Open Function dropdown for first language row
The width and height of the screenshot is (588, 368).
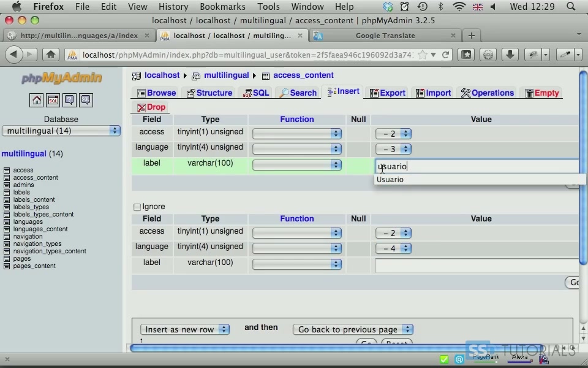tap(296, 149)
